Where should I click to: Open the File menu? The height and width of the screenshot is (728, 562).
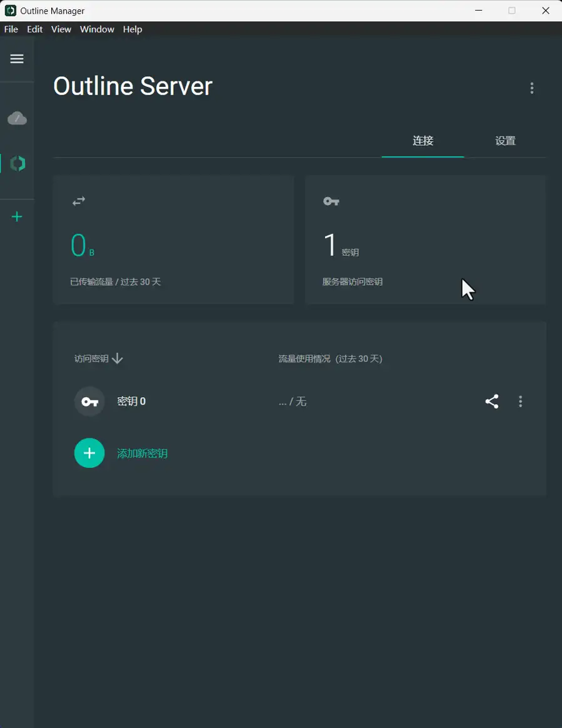point(11,29)
